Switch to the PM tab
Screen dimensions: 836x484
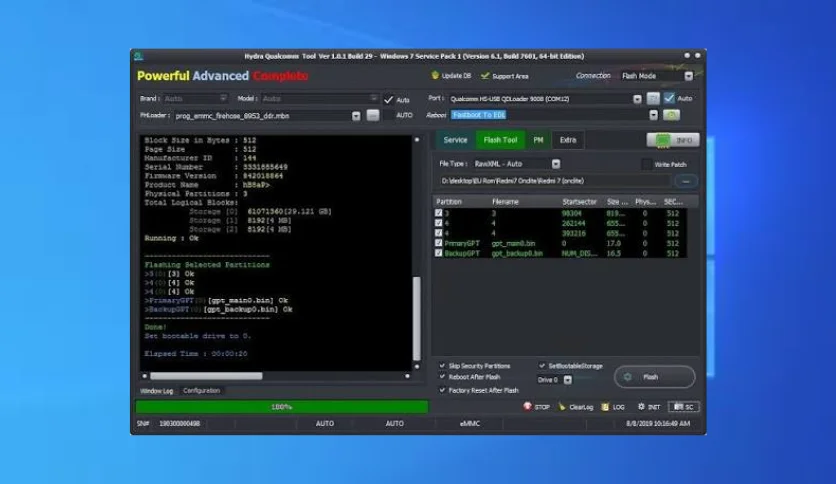click(x=538, y=140)
